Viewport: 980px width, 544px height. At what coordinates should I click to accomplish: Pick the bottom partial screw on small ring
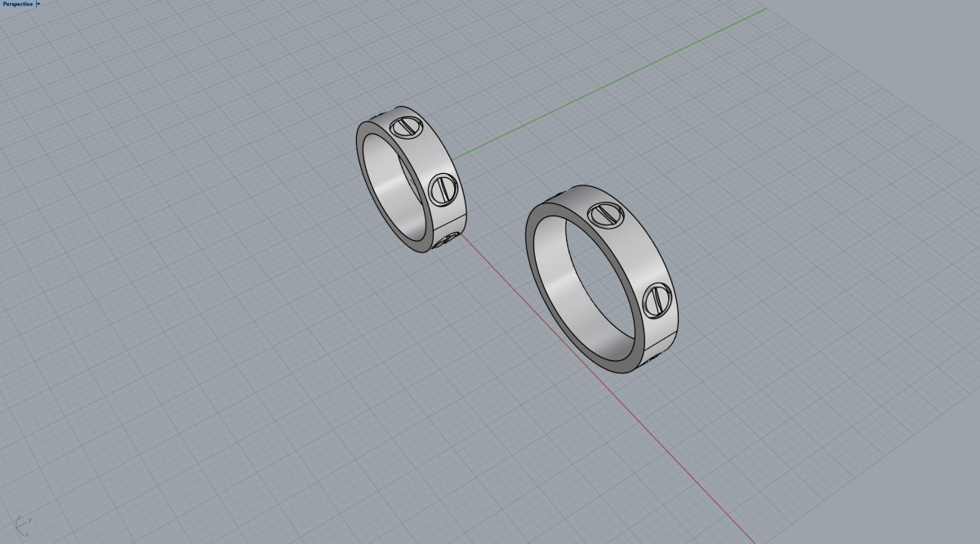[x=448, y=239]
